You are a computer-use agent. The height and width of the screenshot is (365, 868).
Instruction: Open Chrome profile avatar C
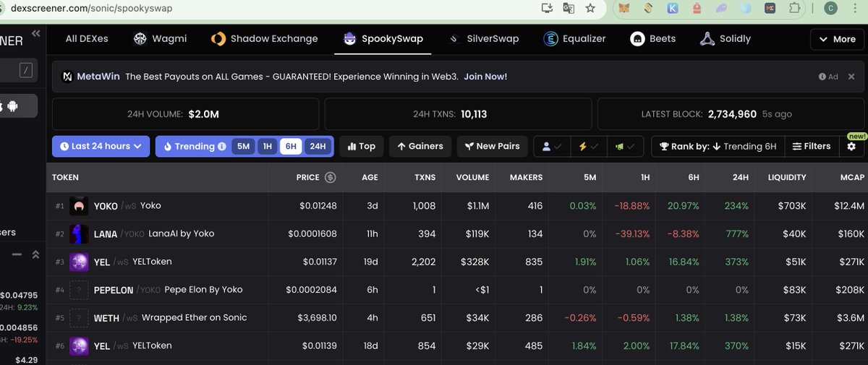(x=831, y=9)
